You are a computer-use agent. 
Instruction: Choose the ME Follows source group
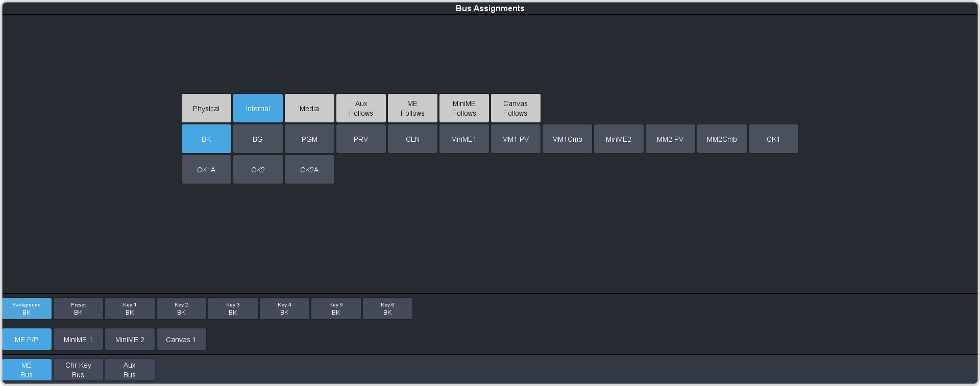pyautogui.click(x=412, y=108)
